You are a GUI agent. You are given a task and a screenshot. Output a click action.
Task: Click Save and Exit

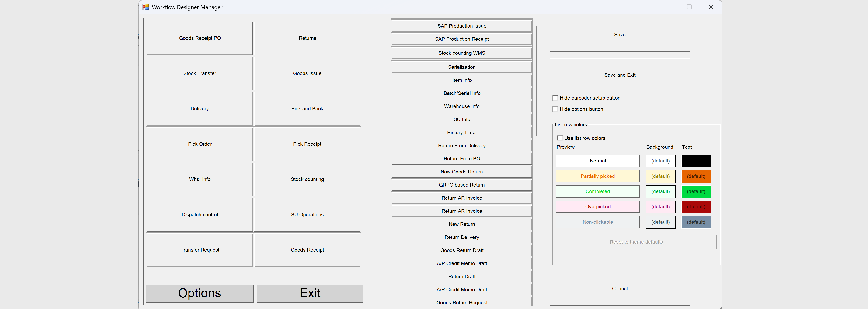620,75
